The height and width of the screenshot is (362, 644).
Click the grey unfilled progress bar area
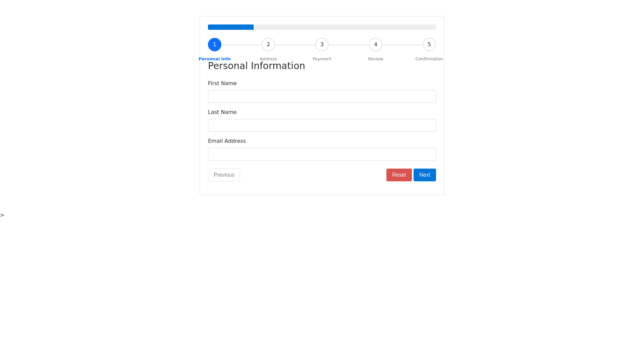(345, 27)
